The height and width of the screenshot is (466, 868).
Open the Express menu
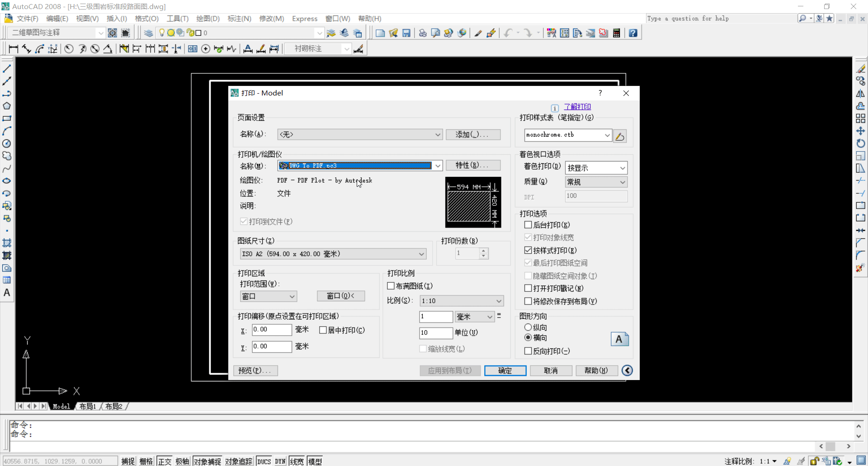[x=305, y=19]
